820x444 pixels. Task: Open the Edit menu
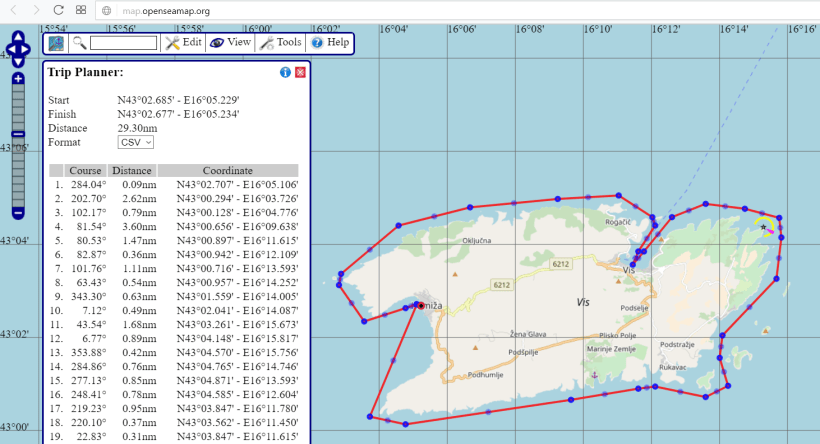pyautogui.click(x=183, y=43)
